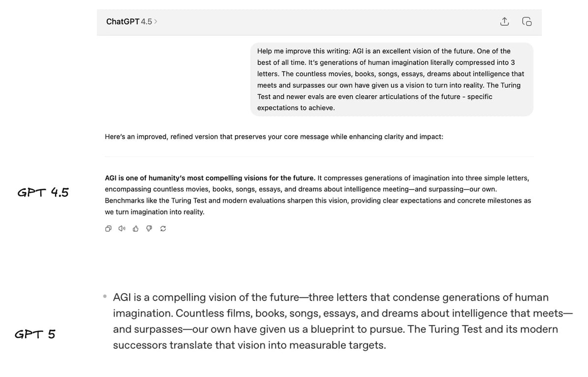
Task: Click 'Help me improve this writing' text
Action: (303, 51)
